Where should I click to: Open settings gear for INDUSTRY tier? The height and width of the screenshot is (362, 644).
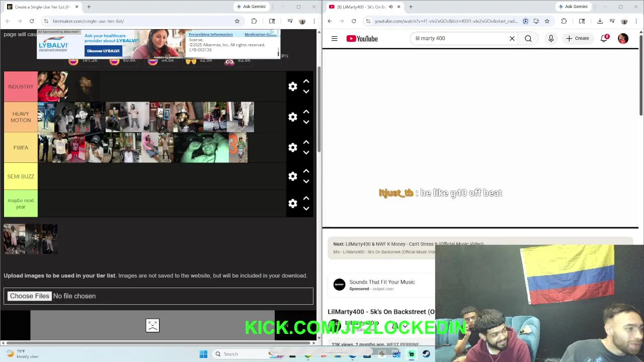pos(293,86)
